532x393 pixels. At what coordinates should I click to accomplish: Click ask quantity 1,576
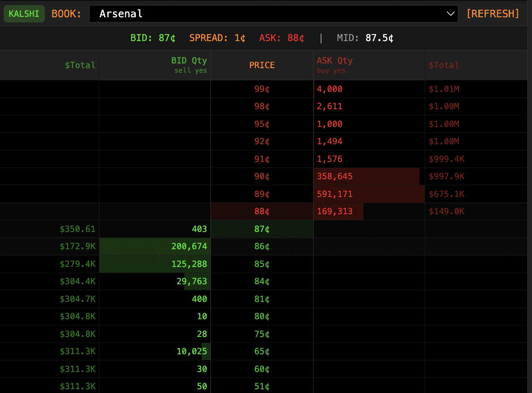click(x=329, y=159)
